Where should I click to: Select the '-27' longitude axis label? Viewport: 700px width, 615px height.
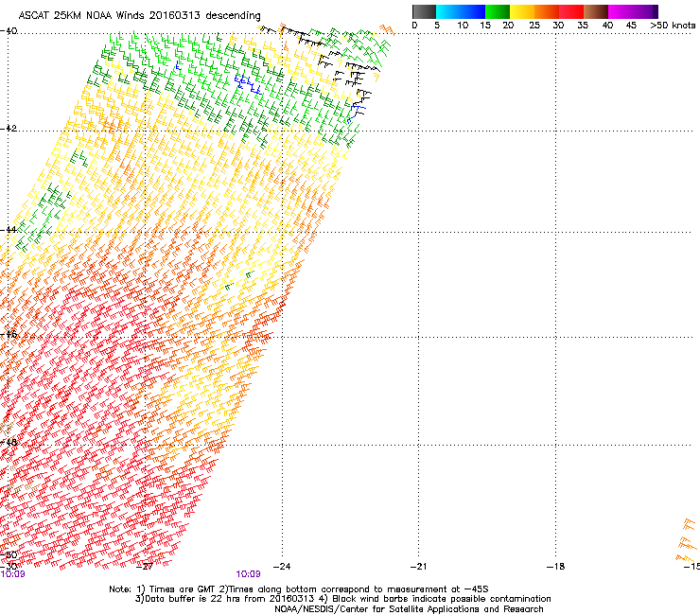click(144, 567)
